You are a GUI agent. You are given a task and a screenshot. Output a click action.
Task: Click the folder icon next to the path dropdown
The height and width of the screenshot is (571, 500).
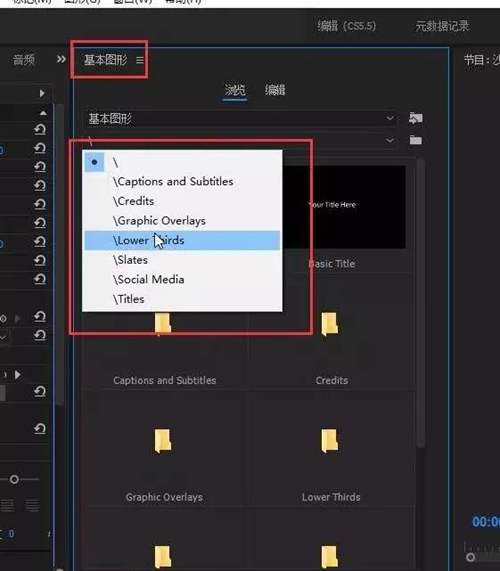[x=416, y=140]
